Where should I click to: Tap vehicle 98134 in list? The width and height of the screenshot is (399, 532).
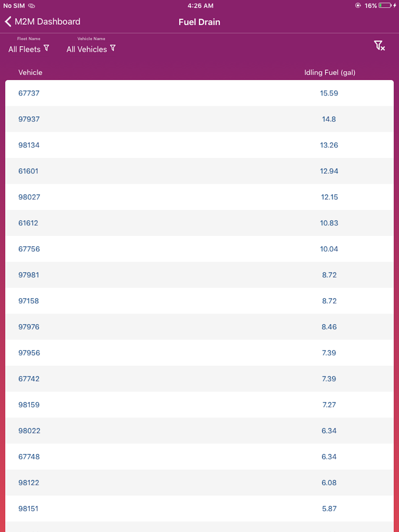pos(29,145)
